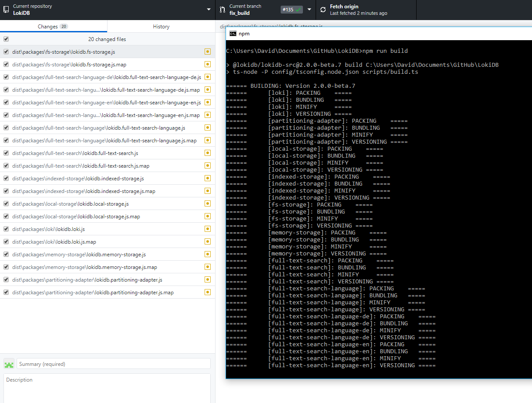Viewport: 532px width, 403px height.
Task: Click the npm console window title bar
Action: coord(379,34)
